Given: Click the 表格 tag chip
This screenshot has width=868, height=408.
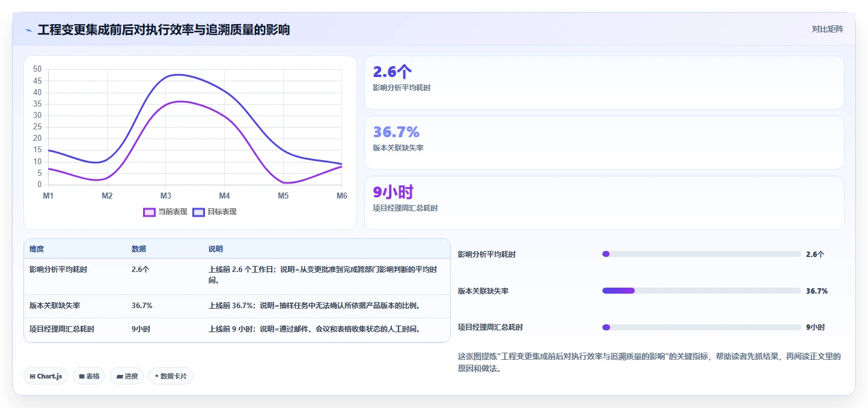Looking at the screenshot, I should point(89,376).
